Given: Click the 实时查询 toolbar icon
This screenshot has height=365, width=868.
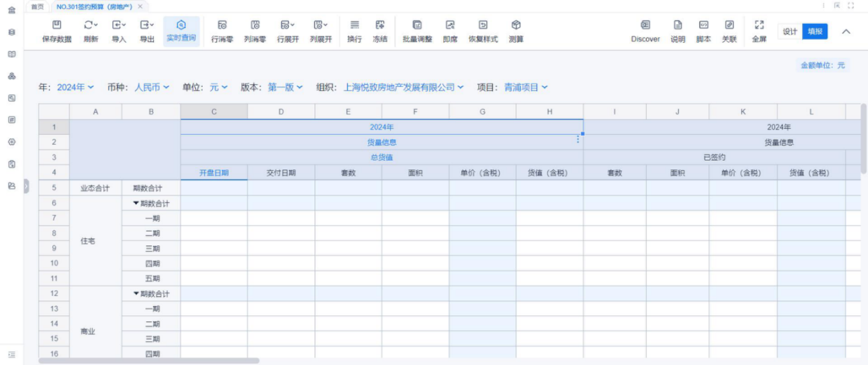Looking at the screenshot, I should 181,25.
